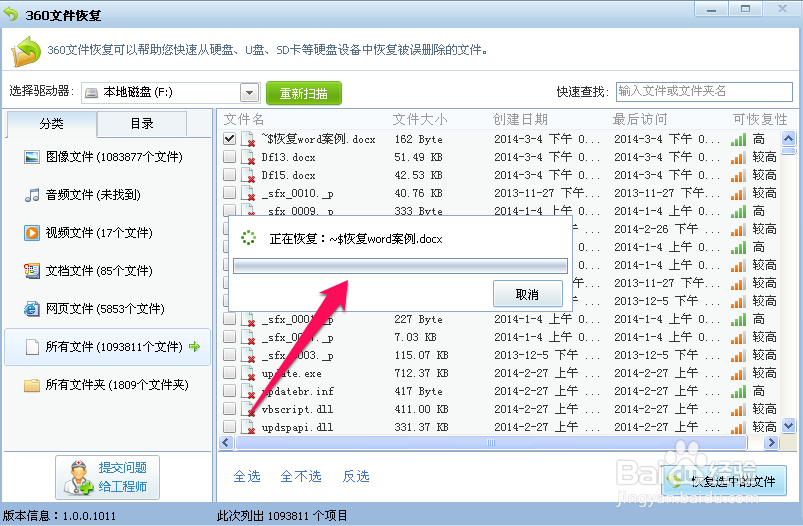
Task: Click the 反选 invert selection link
Action: tap(356, 476)
